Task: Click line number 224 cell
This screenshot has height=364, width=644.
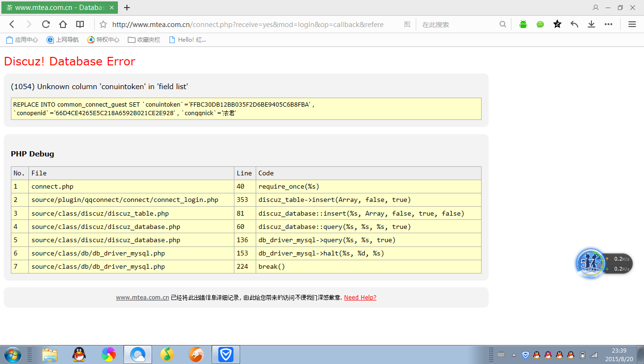Action: tap(245, 266)
